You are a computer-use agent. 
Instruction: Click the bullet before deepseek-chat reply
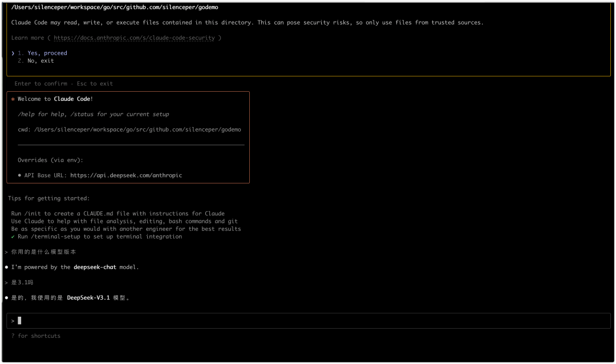[6, 267]
